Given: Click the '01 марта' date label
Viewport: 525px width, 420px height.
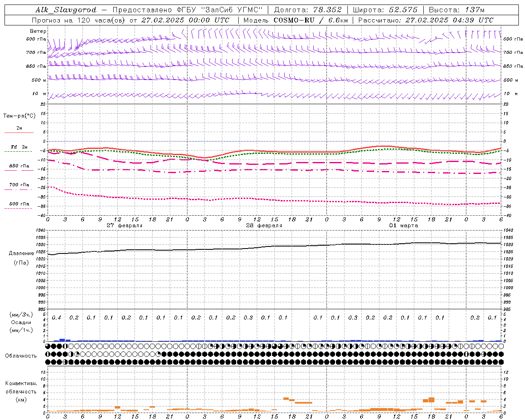Looking at the screenshot, I should click(x=404, y=226).
